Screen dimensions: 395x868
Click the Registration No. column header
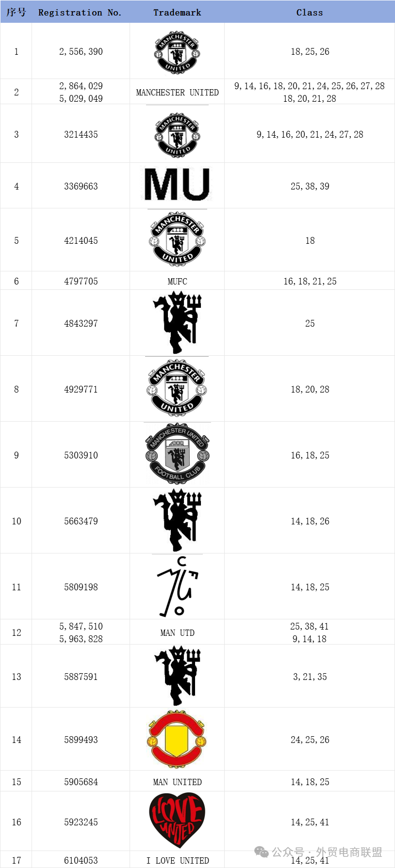(80, 13)
